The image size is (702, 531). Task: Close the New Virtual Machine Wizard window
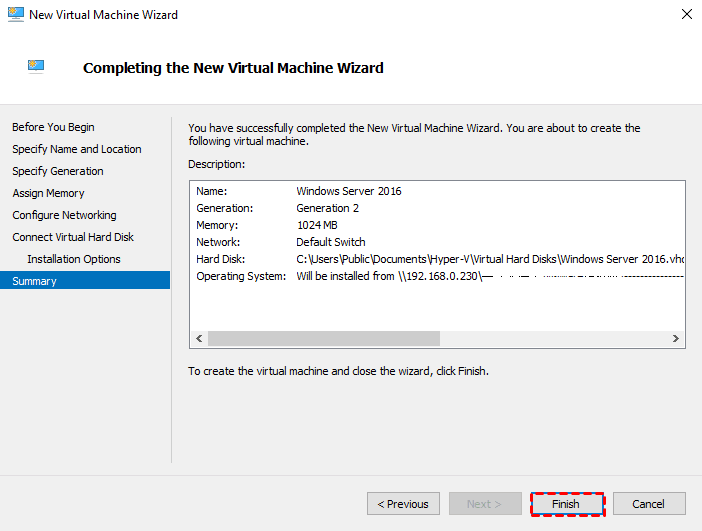pos(686,14)
